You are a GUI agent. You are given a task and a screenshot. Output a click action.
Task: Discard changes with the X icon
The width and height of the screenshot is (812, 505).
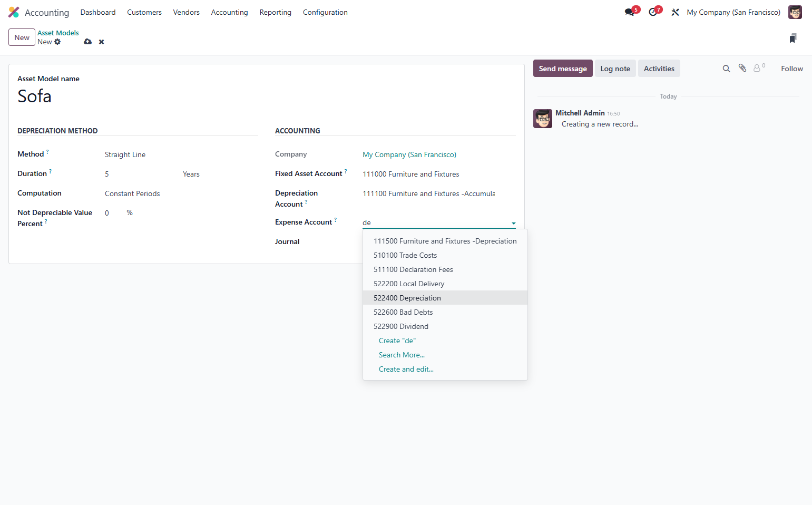102,42
